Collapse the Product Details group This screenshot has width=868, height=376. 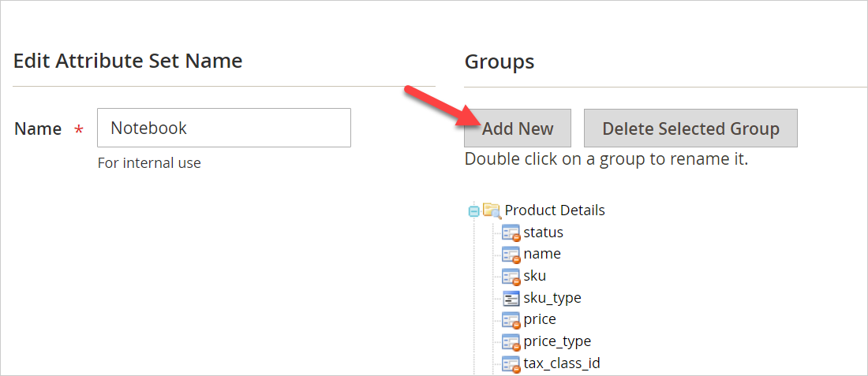point(474,211)
